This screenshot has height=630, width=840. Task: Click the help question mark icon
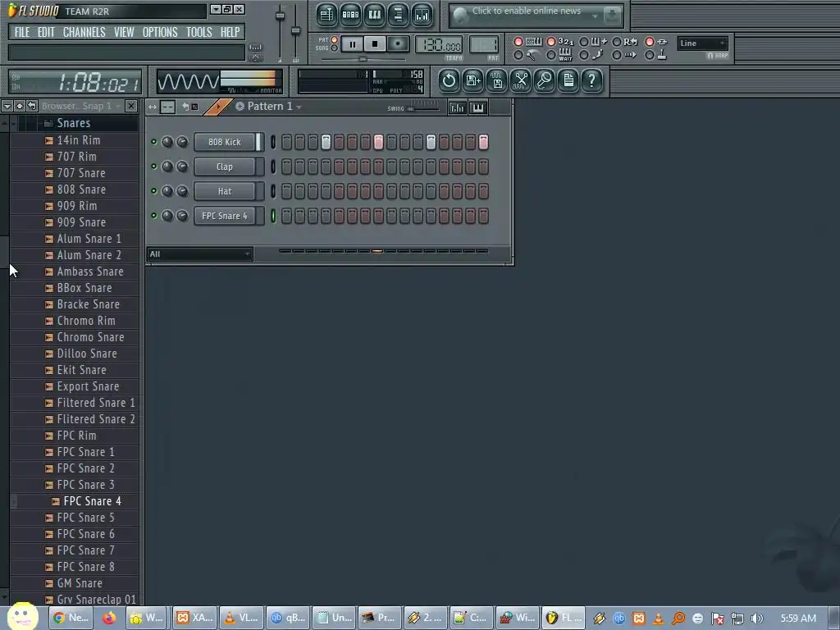(592, 81)
